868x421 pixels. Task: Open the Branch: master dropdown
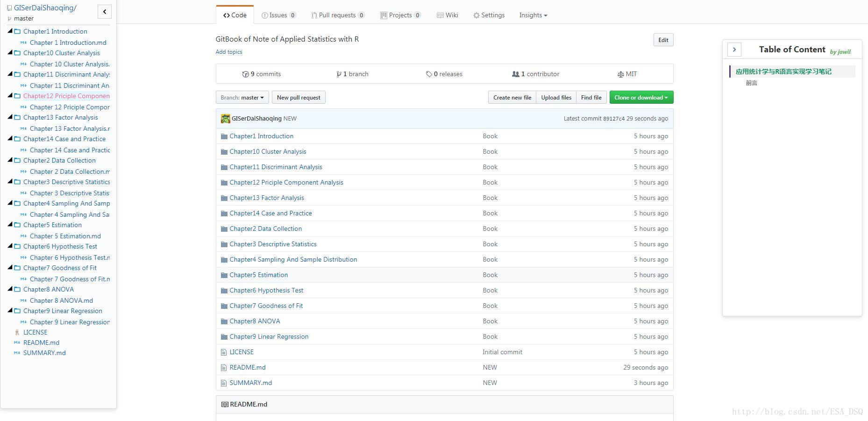coord(242,98)
